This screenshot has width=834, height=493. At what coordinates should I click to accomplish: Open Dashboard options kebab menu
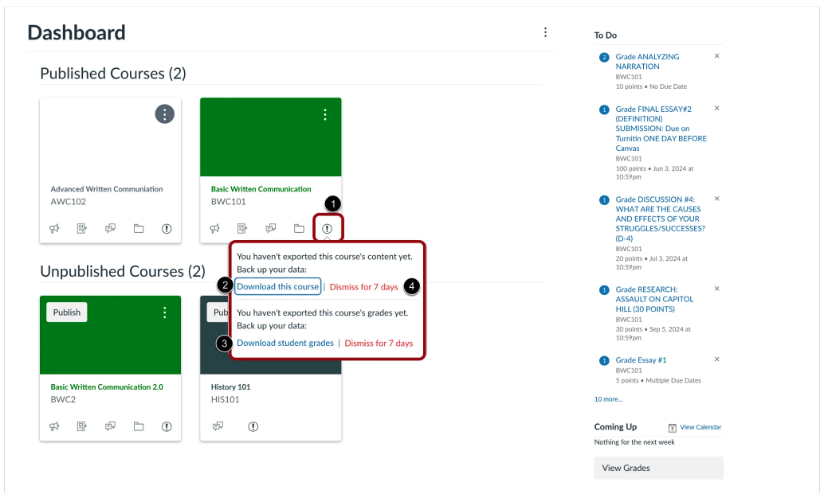click(x=545, y=32)
